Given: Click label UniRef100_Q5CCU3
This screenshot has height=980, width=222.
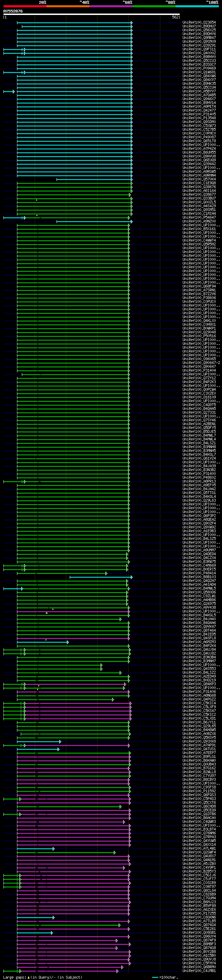Looking at the screenshot, I should [199, 60].
